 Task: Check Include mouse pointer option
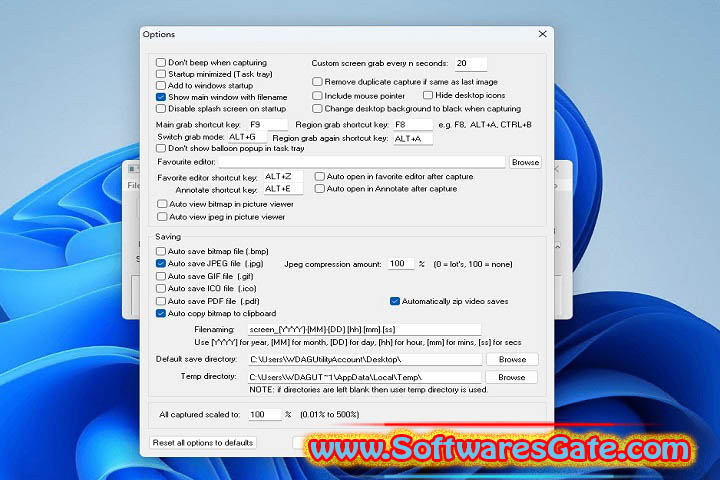[x=317, y=96]
